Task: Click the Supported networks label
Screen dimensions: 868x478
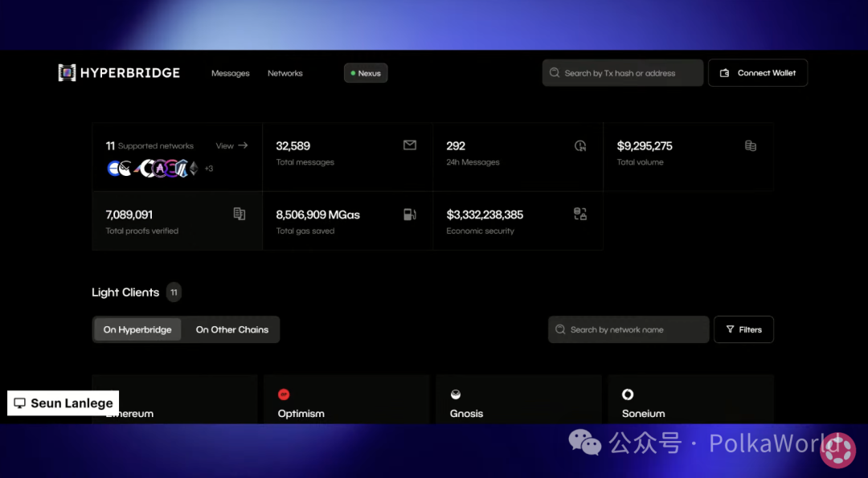Action: pyautogui.click(x=156, y=146)
